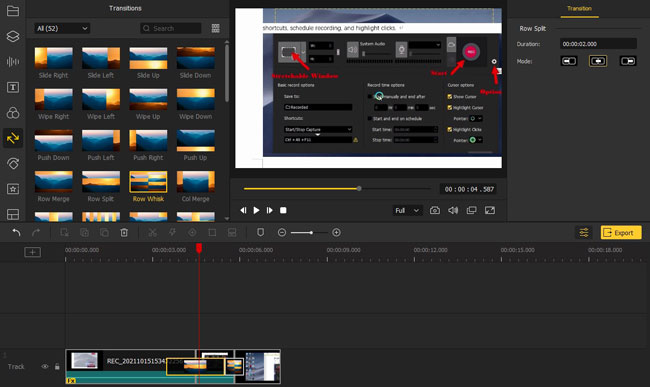Image resolution: width=650 pixels, height=387 pixels.
Task: Expand the All (52) category dropdown
Action: coord(62,28)
